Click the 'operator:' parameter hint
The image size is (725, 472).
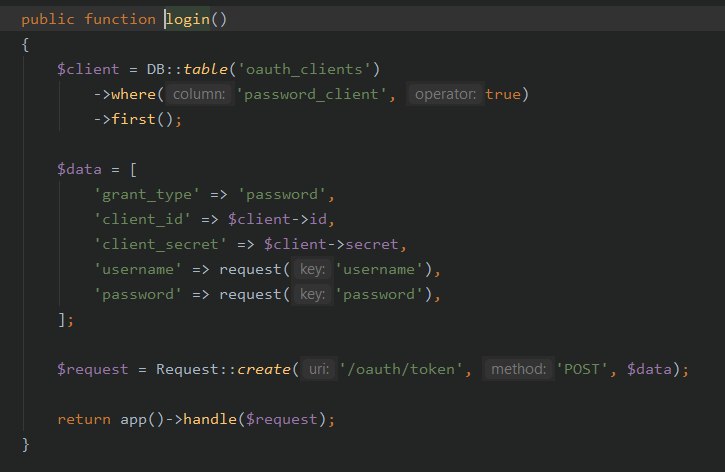tap(445, 94)
